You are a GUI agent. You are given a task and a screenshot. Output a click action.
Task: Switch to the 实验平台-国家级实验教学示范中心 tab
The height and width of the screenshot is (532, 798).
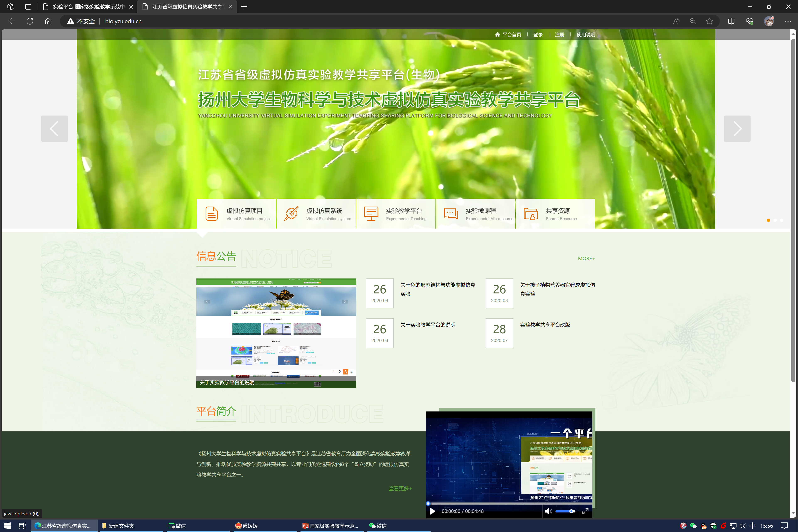(88, 7)
